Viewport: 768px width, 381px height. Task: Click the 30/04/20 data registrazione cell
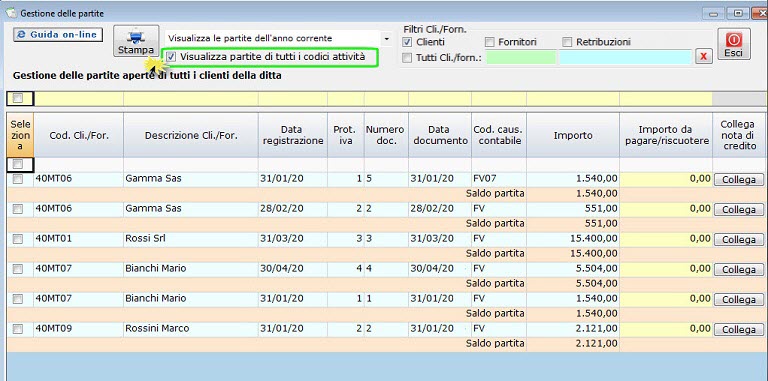293,269
